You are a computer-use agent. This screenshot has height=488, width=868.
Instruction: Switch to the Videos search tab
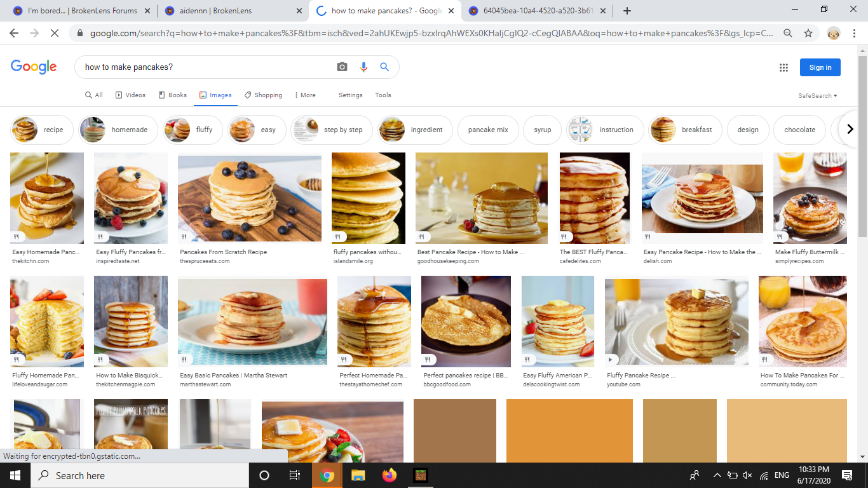click(130, 95)
